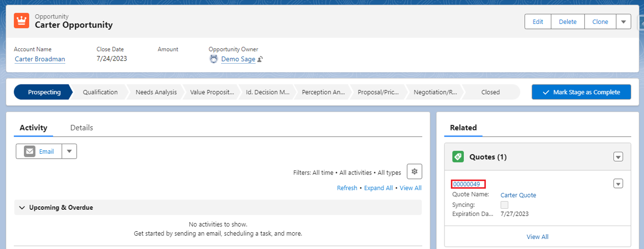This screenshot has height=249, width=644.
Task: Click the Demo Sage owner avatar icon
Action: tap(214, 59)
